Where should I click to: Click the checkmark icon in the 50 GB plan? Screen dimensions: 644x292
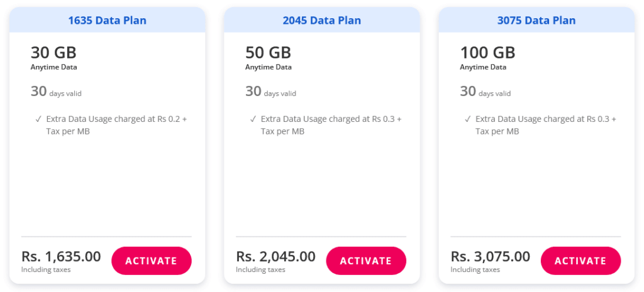pyautogui.click(x=253, y=119)
